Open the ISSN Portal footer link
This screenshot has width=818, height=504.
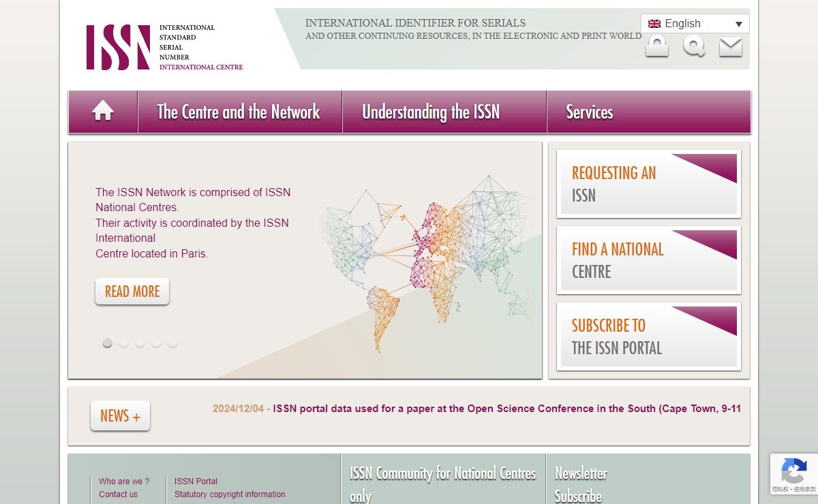point(196,482)
